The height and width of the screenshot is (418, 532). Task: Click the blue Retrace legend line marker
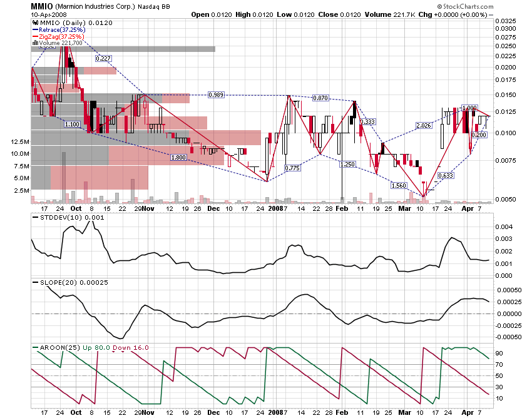pos(35,30)
